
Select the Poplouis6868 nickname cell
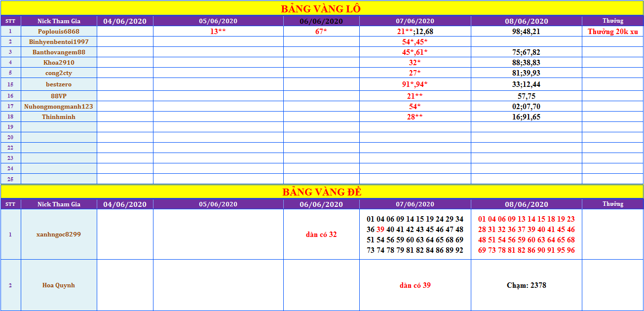pyautogui.click(x=59, y=31)
